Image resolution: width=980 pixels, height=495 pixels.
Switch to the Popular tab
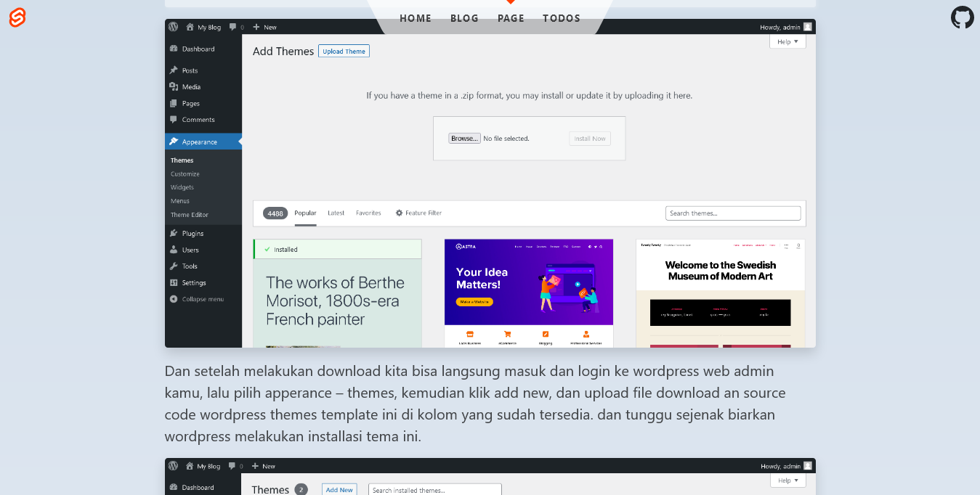coord(305,213)
